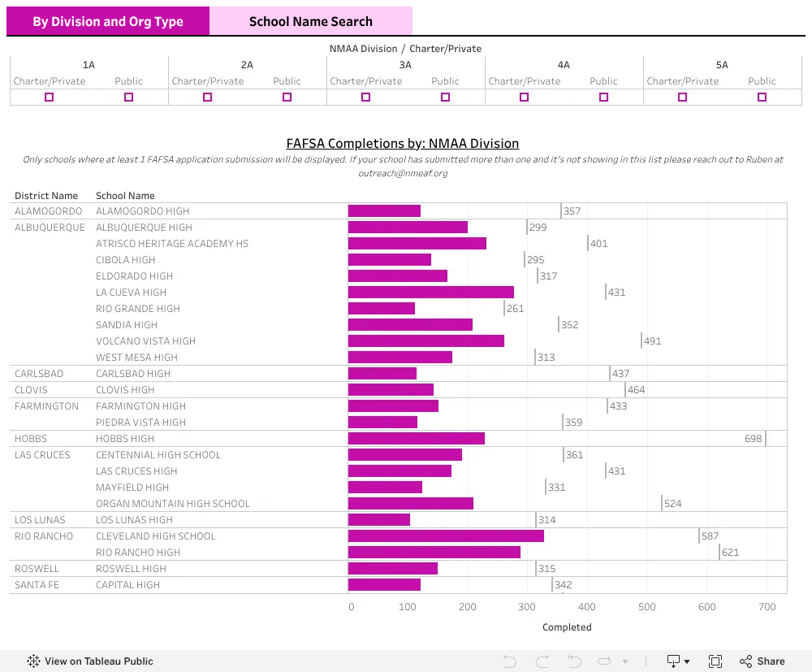Select the Cleveland High School bar

tap(446, 535)
